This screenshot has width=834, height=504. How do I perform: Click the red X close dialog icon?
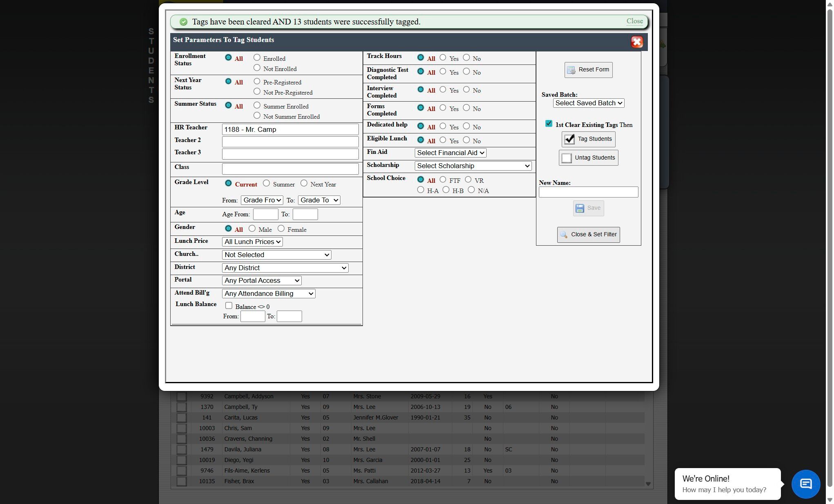click(636, 42)
